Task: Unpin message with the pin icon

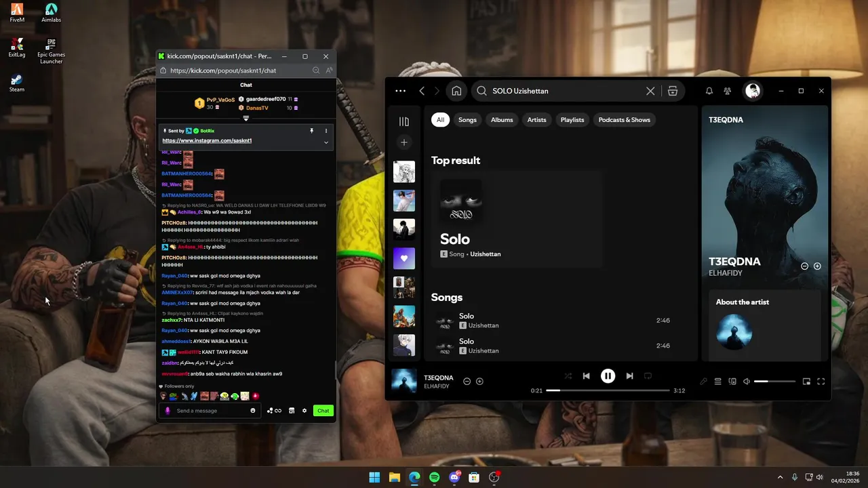Action: [x=312, y=131]
